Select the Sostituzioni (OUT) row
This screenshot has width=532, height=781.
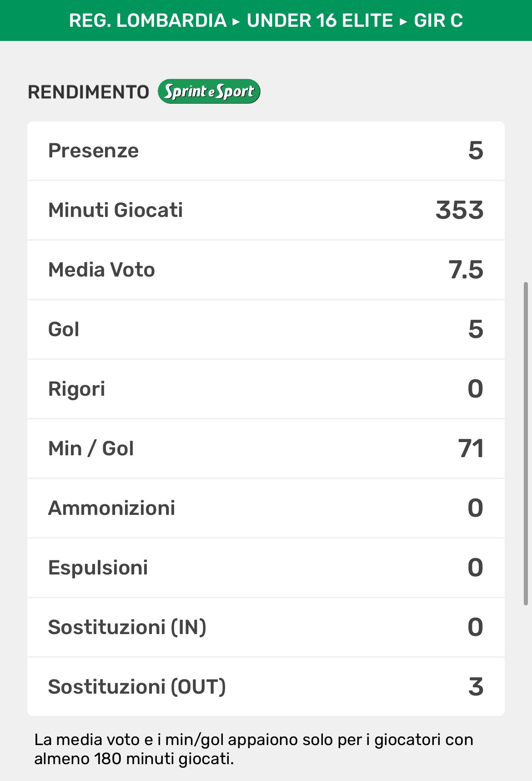(x=266, y=687)
